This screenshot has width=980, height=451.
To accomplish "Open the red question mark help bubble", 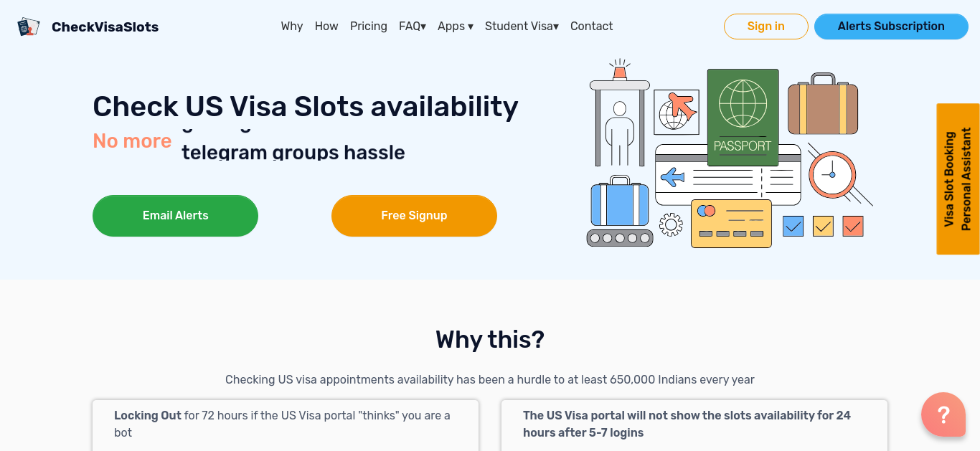I will click(943, 414).
